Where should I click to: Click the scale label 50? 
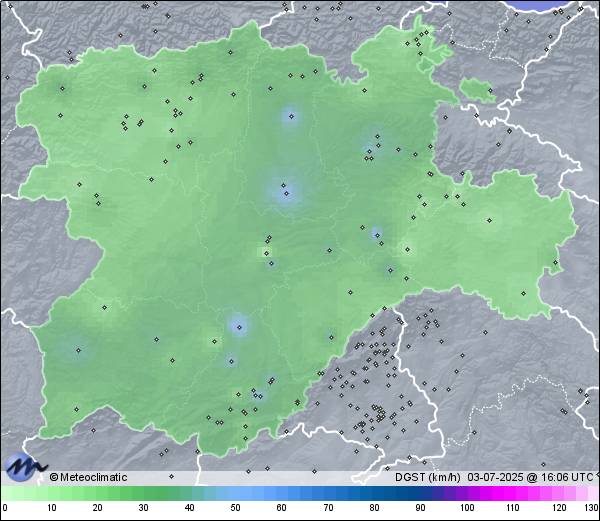(235, 508)
